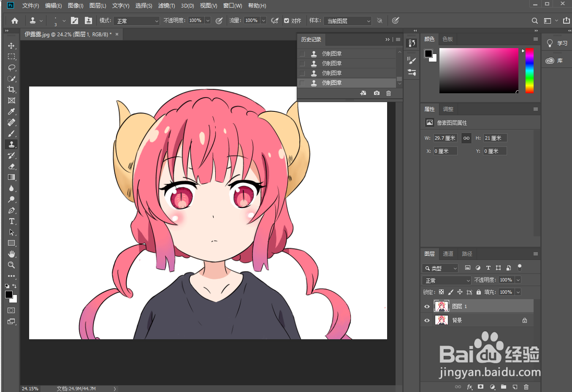This screenshot has width=572, height=392.
Task: Create new snapshot camera icon in History
Action: [377, 93]
